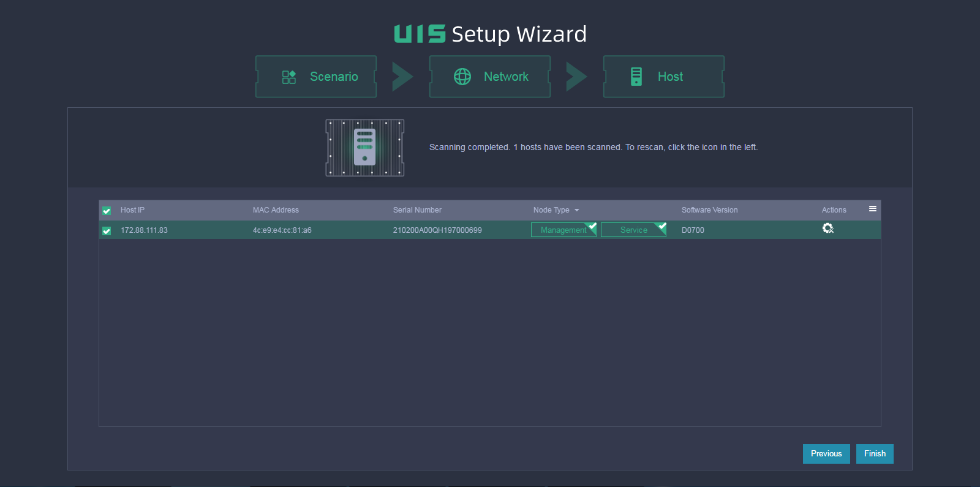Image resolution: width=980 pixels, height=487 pixels.
Task: Click the Setup Wizard heading text
Action: click(x=519, y=34)
